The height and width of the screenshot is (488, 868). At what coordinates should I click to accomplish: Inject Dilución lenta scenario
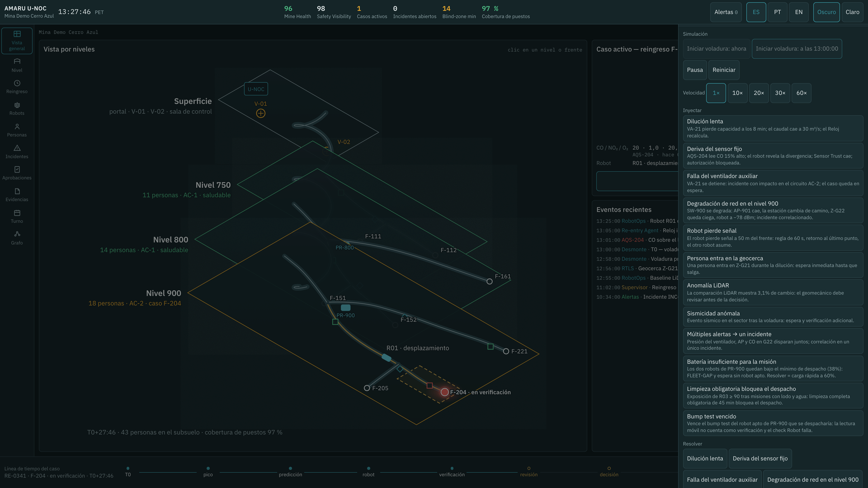(773, 128)
